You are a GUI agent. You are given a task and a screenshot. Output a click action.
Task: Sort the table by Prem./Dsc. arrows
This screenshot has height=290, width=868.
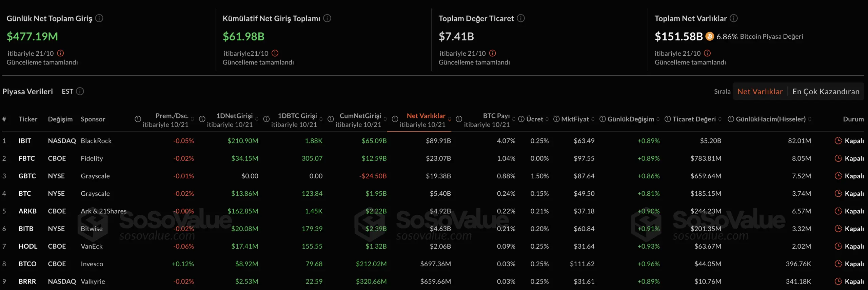click(193, 119)
